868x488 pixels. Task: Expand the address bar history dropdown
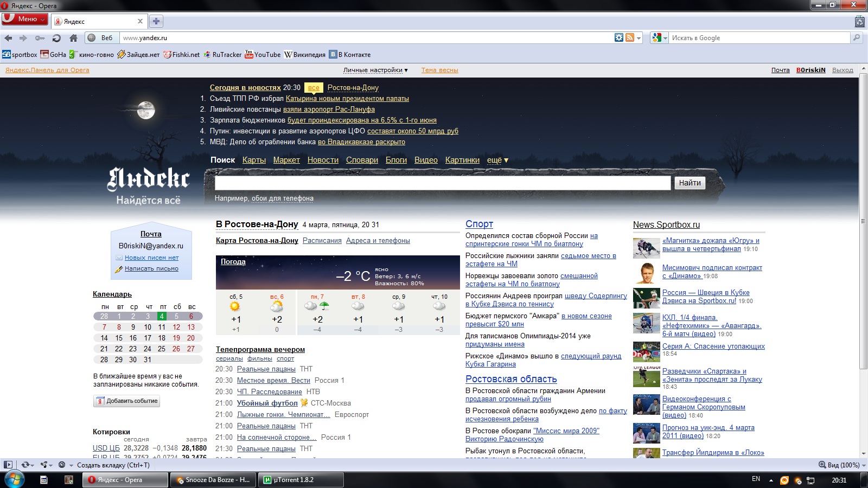tap(639, 38)
